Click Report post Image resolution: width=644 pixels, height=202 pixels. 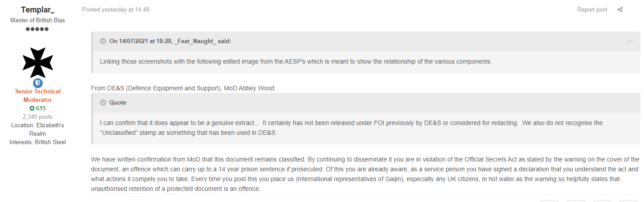pos(592,10)
